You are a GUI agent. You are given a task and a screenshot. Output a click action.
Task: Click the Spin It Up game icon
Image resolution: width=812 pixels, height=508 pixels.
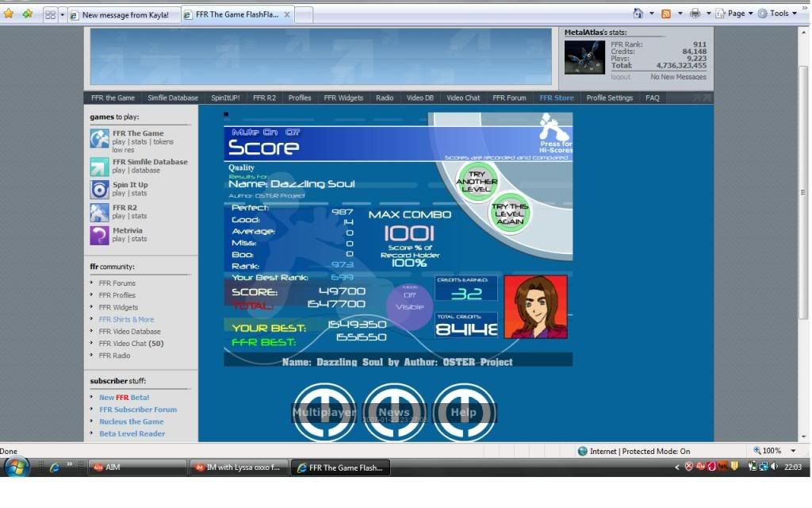pyautogui.click(x=99, y=190)
